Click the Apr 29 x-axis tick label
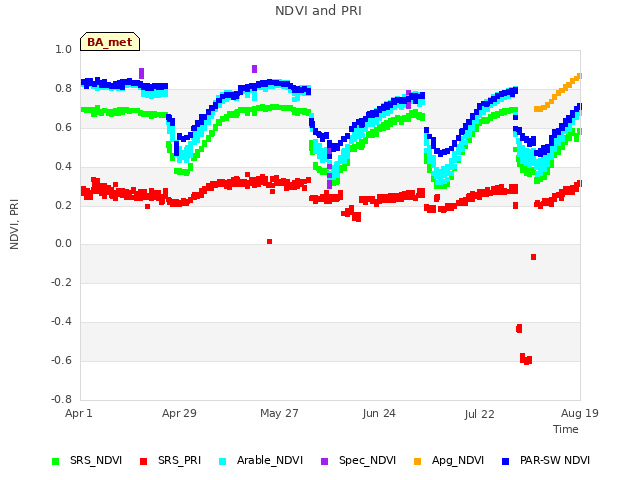The width and height of the screenshot is (640, 480). tap(179, 413)
